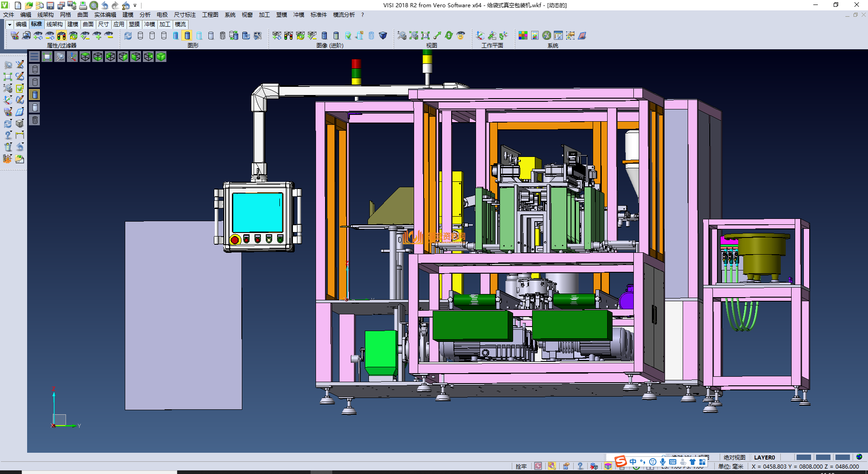Click the traffic light filter icon in 属性/过滤器
The width and height of the screenshot is (868, 474).
[61, 36]
